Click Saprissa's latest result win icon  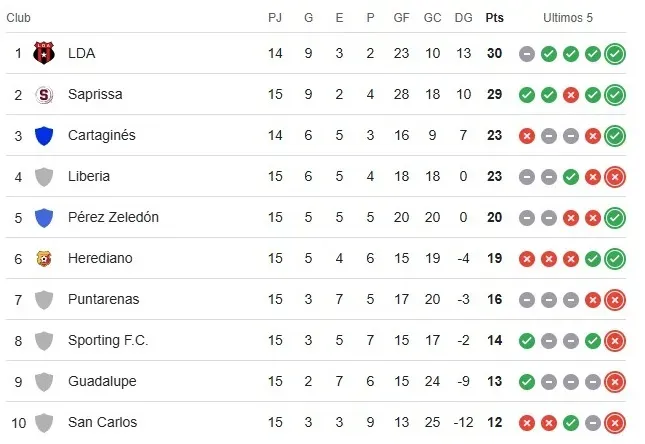pos(615,95)
